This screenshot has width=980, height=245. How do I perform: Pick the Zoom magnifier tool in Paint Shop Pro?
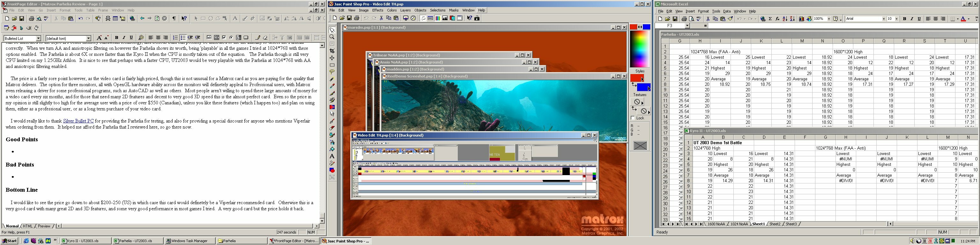[332, 37]
